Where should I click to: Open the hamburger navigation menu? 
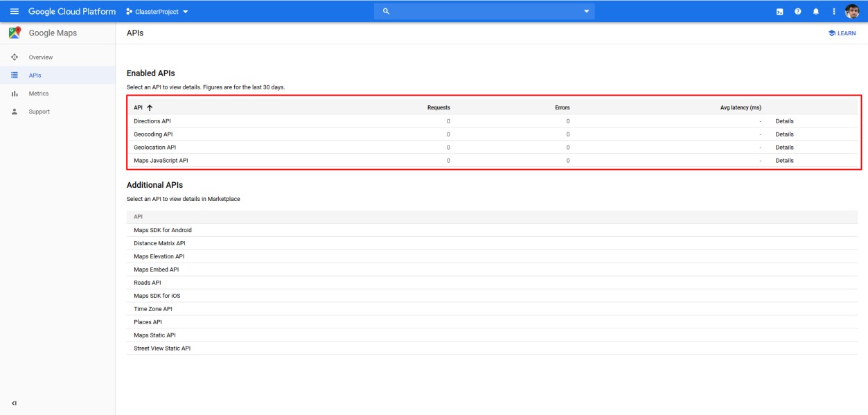pyautogui.click(x=14, y=11)
